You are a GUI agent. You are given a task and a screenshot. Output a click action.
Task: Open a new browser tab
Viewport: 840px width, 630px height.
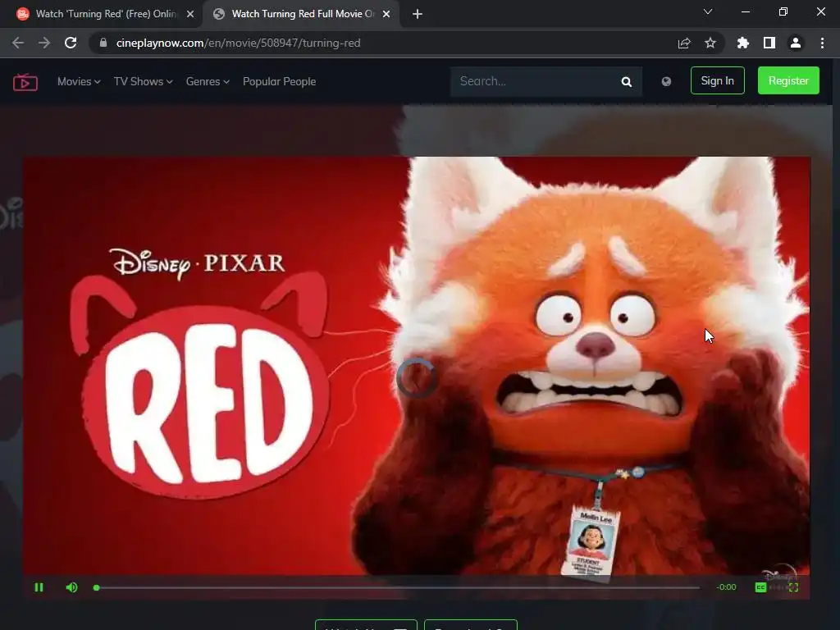(x=418, y=15)
